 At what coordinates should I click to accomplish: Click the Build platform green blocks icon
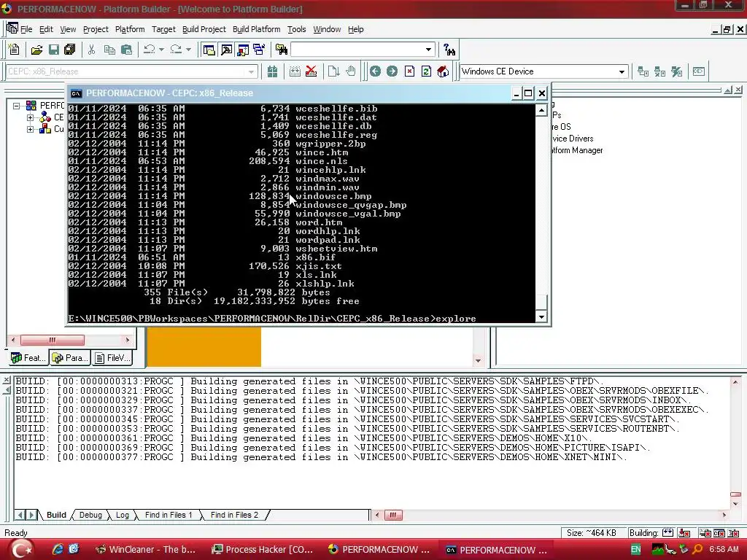[x=272, y=71]
